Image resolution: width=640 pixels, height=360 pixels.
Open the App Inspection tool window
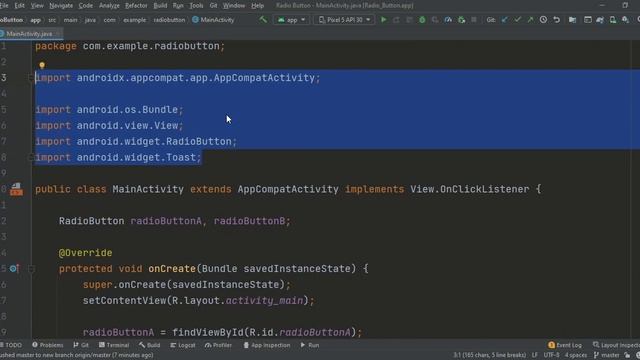tap(267, 345)
